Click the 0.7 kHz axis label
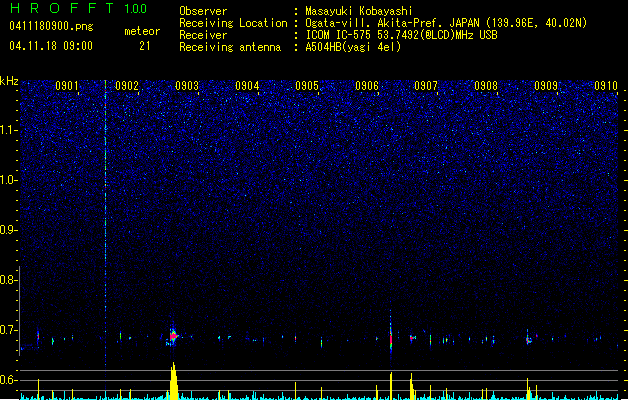 (8, 330)
